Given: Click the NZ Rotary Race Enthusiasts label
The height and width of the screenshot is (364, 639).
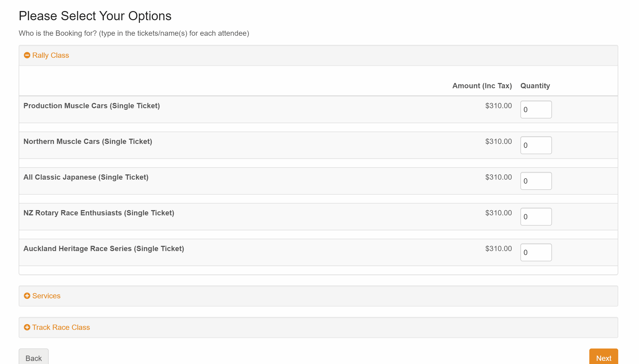Looking at the screenshot, I should [99, 213].
